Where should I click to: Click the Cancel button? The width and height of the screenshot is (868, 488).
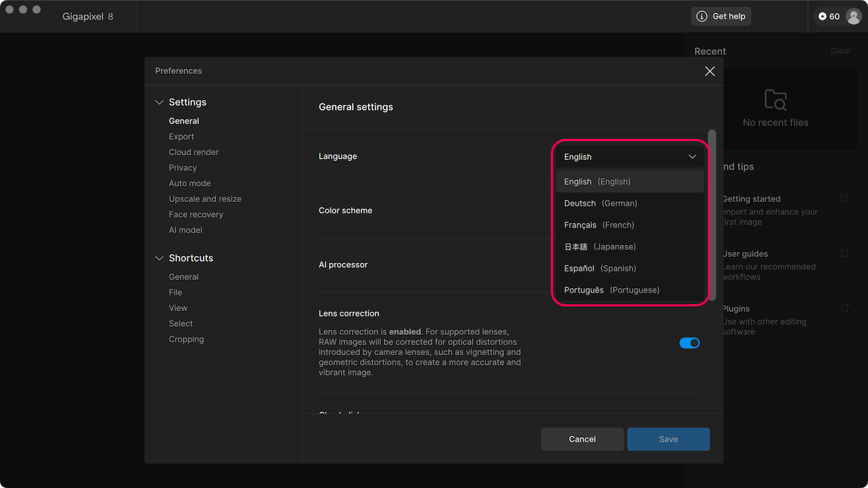583,439
